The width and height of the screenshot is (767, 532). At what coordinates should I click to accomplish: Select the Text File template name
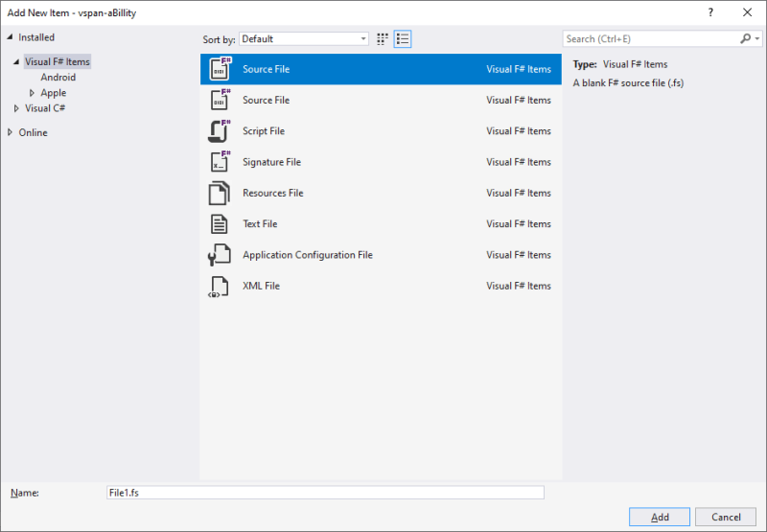pyautogui.click(x=260, y=224)
